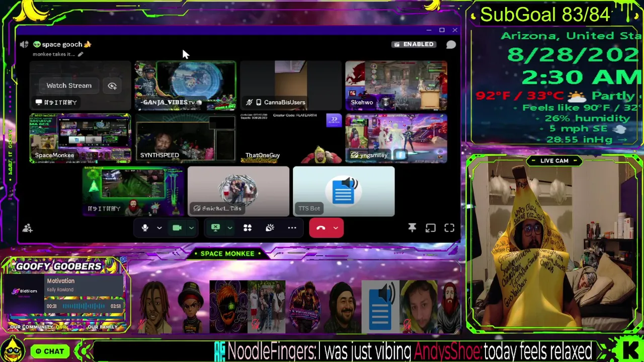644x362 pixels.
Task: Disconnect with the red hang-up button
Action: (320, 228)
